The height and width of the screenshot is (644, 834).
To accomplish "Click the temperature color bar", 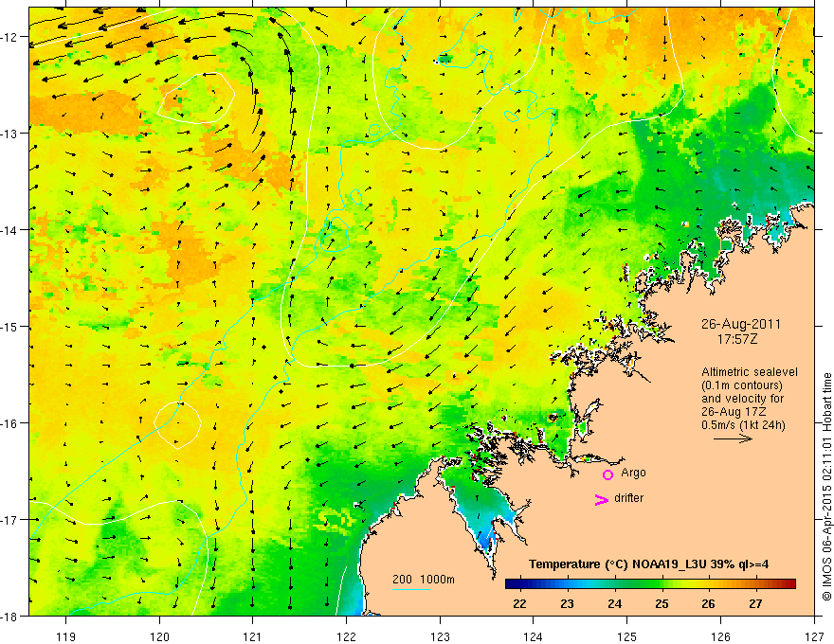I will click(x=650, y=583).
